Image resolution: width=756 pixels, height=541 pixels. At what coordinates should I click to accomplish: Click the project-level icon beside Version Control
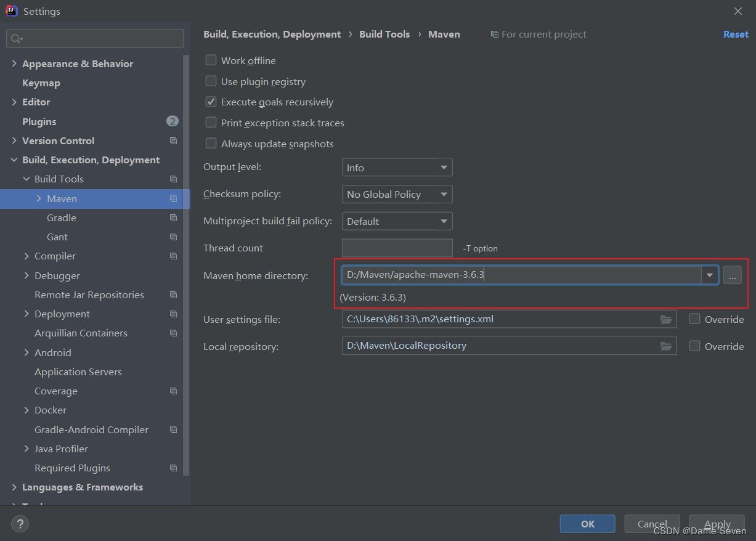pyautogui.click(x=173, y=140)
